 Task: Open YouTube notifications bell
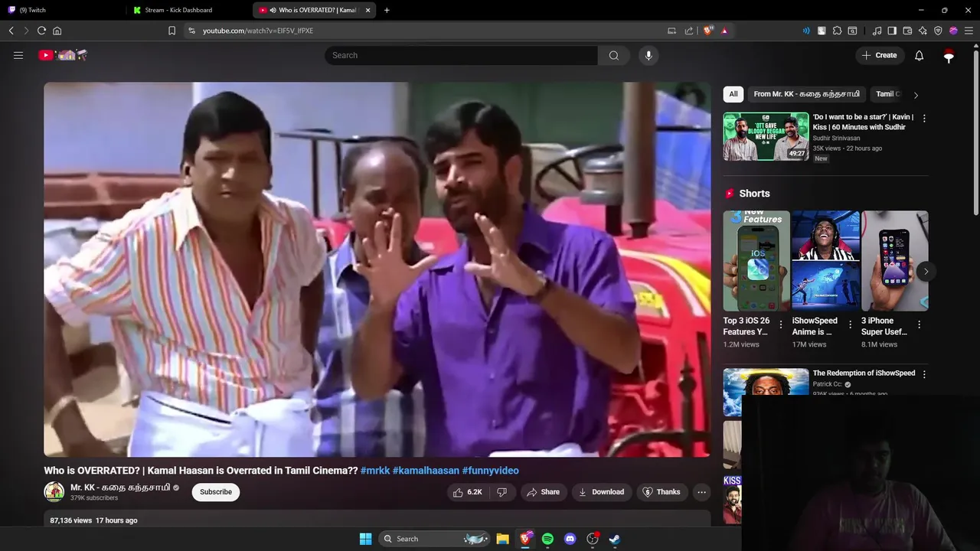[920, 55]
